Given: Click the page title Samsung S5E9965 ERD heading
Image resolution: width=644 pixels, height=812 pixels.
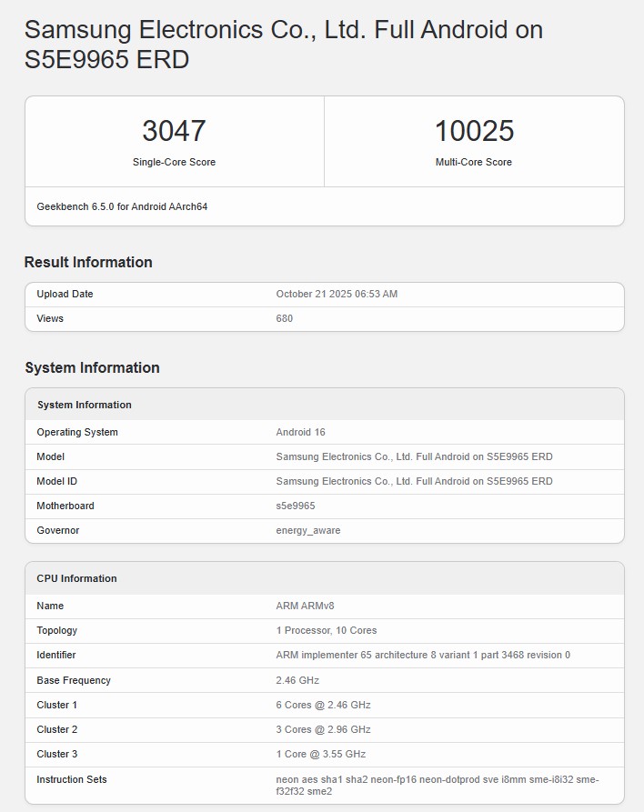Looking at the screenshot, I should (x=283, y=45).
